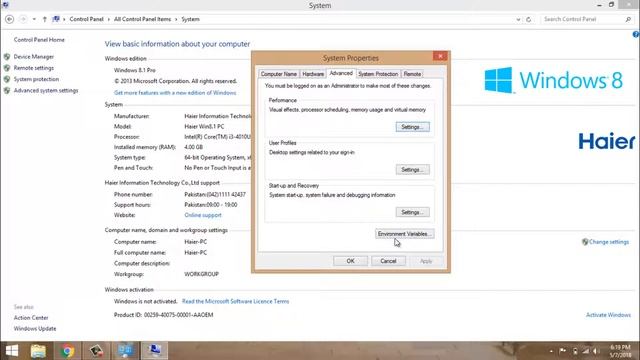The height and width of the screenshot is (360, 640).
Task: Expand the address bar history dropdown
Action: [x=518, y=19]
